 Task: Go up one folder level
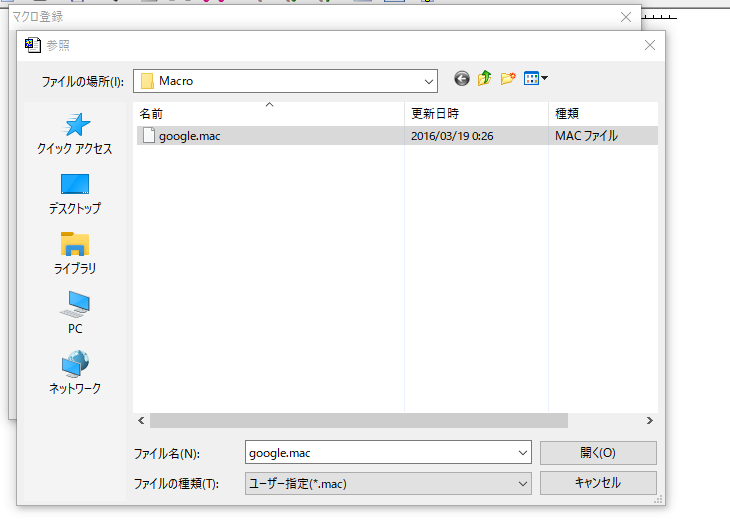point(484,78)
